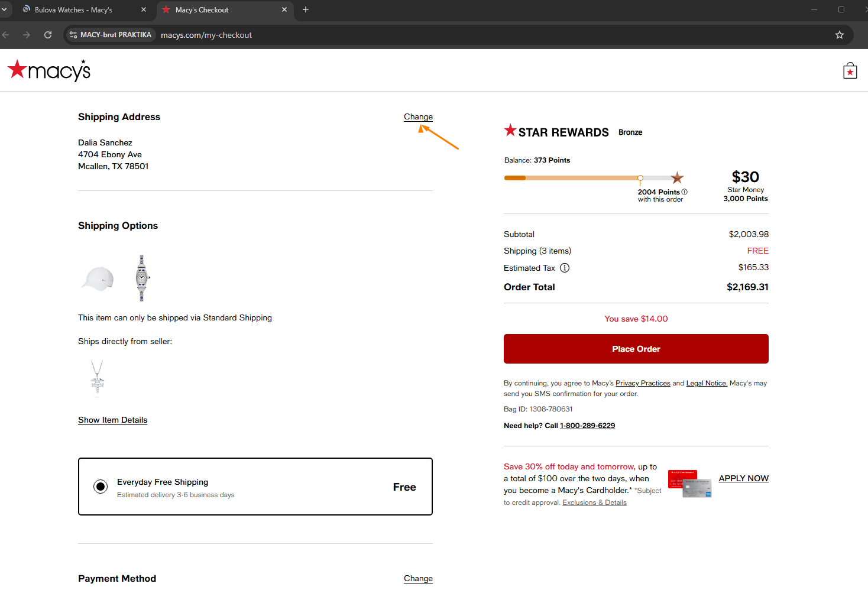Open the site information icon in the address bar
868x590 pixels.
(x=73, y=35)
